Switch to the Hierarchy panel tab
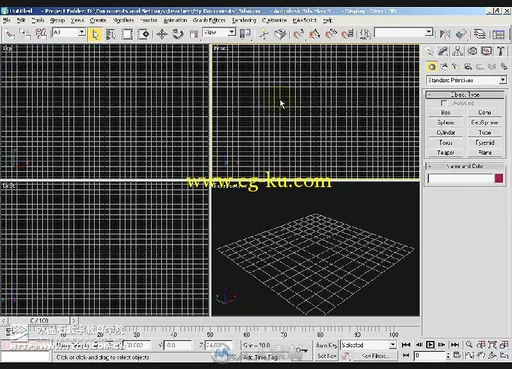This screenshot has height=369, width=512. coord(458,51)
